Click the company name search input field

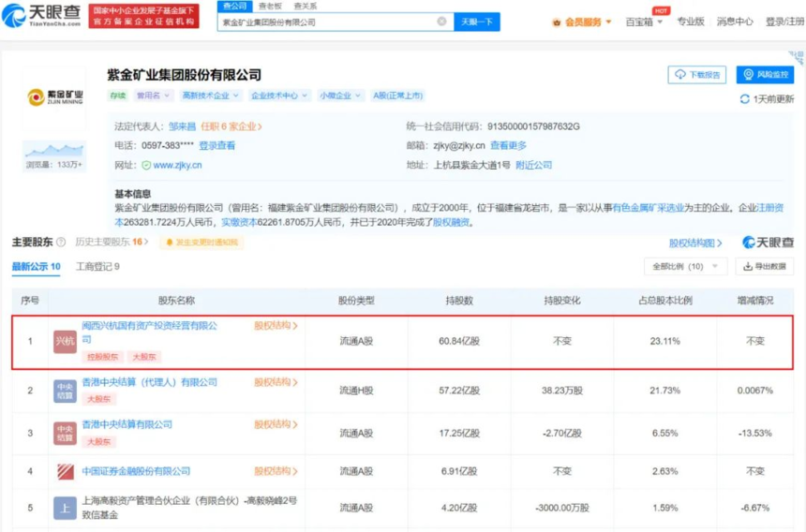click(x=326, y=21)
